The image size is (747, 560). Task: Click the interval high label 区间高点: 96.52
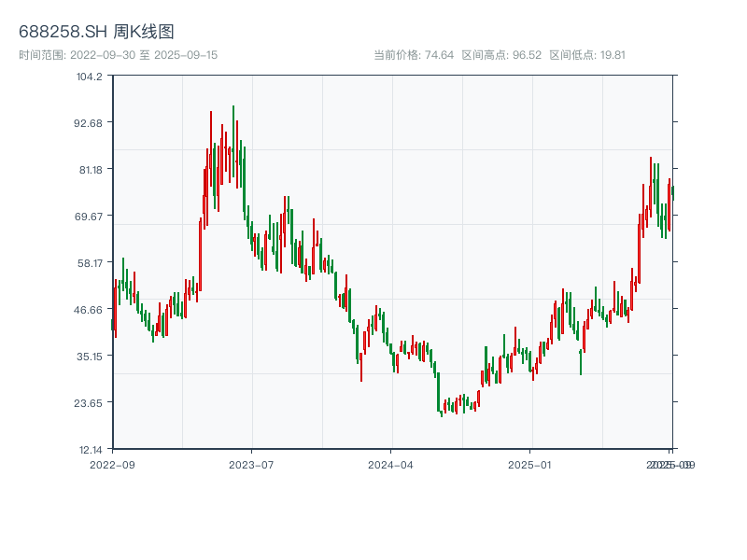click(x=501, y=55)
